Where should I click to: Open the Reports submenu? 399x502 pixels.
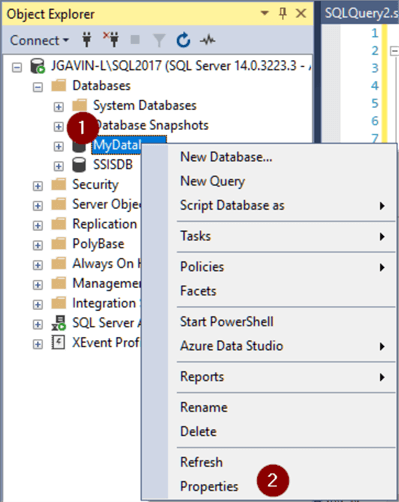(269, 377)
